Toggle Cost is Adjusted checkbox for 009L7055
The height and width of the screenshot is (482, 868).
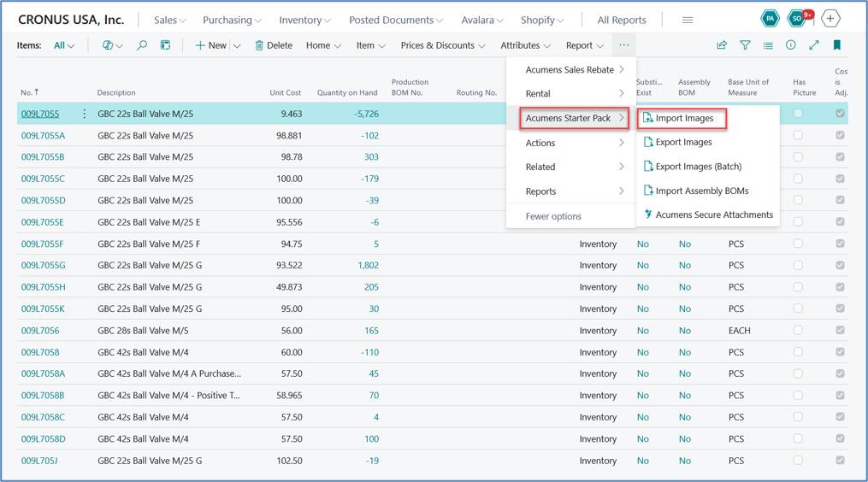click(x=841, y=114)
